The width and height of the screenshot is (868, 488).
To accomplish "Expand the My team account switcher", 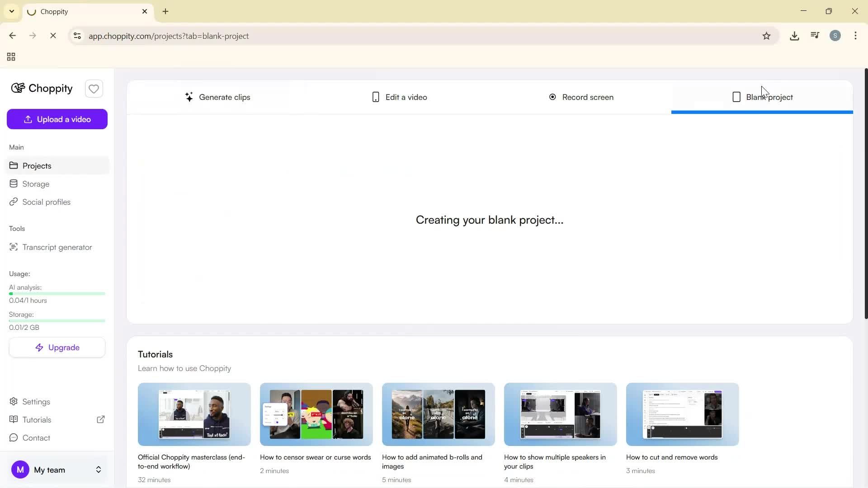I will click(98, 469).
